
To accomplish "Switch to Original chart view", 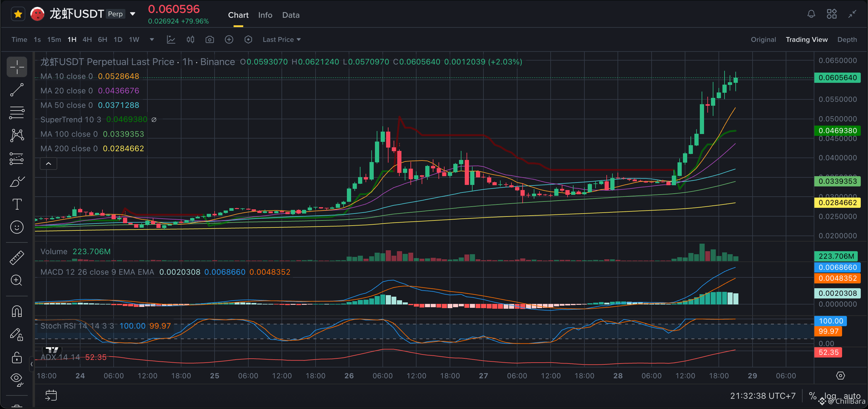I will point(763,40).
